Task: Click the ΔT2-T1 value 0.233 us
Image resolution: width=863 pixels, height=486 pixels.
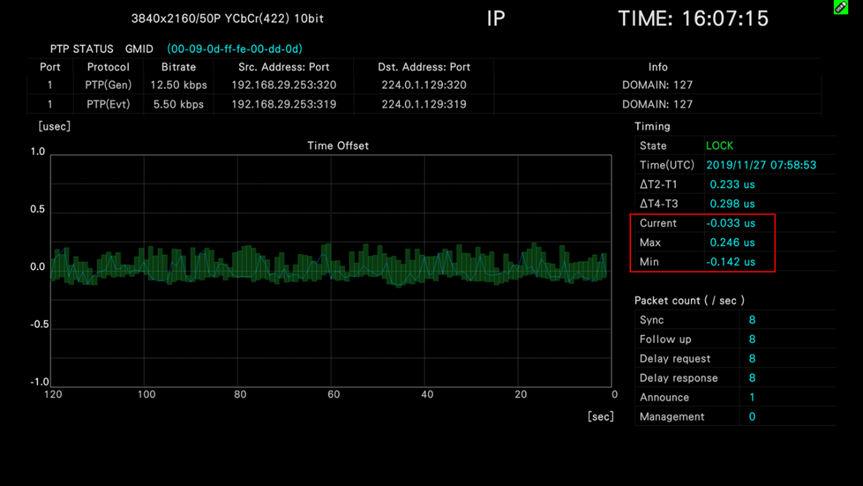Action: pyautogui.click(x=732, y=184)
